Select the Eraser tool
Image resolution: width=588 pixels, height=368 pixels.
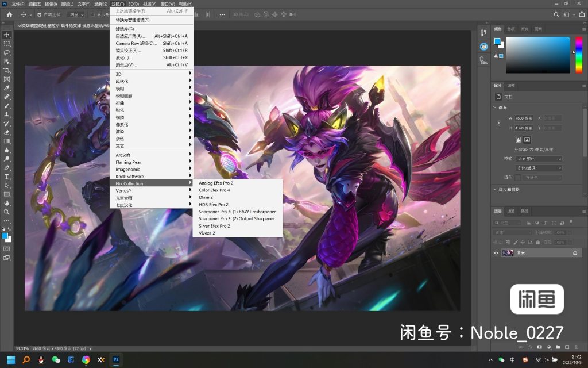coord(7,132)
